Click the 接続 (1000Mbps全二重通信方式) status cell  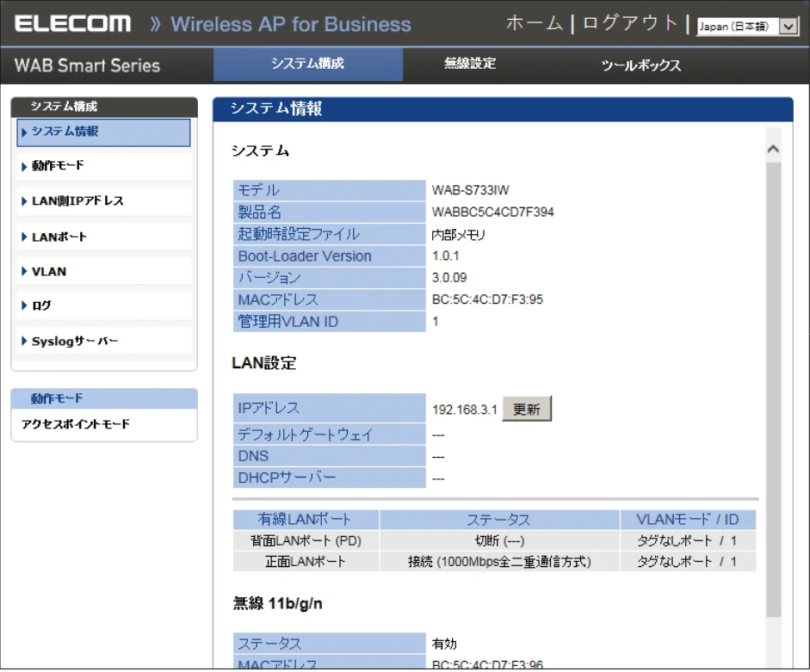pos(499,562)
